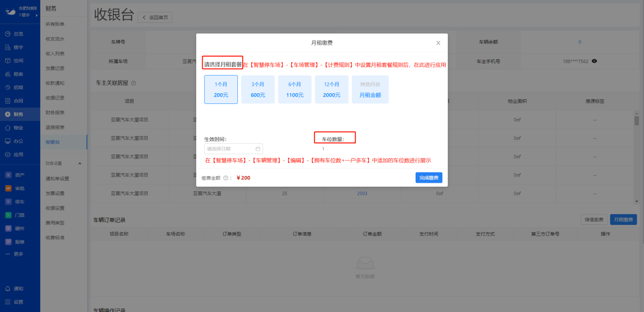Open the 停车 parking module icon
The width and height of the screenshot is (644, 312).
8,201
